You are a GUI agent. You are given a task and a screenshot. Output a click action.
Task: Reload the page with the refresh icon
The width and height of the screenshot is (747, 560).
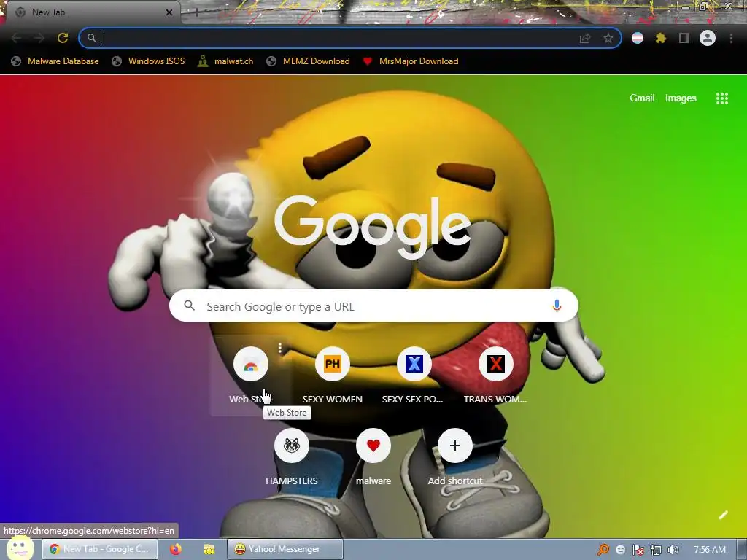tap(63, 38)
